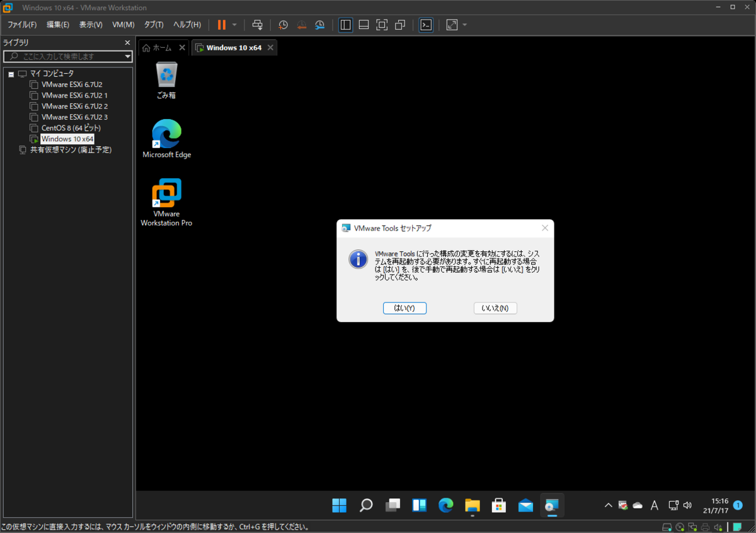Open the guest taskbar Search icon
The width and height of the screenshot is (756, 533).
click(366, 505)
